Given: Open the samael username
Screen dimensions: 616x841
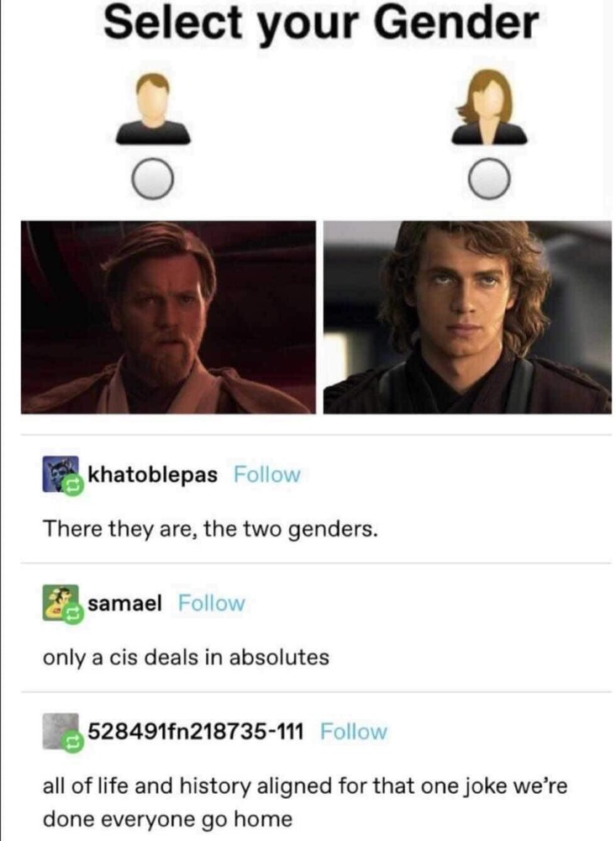Looking at the screenshot, I should (124, 603).
